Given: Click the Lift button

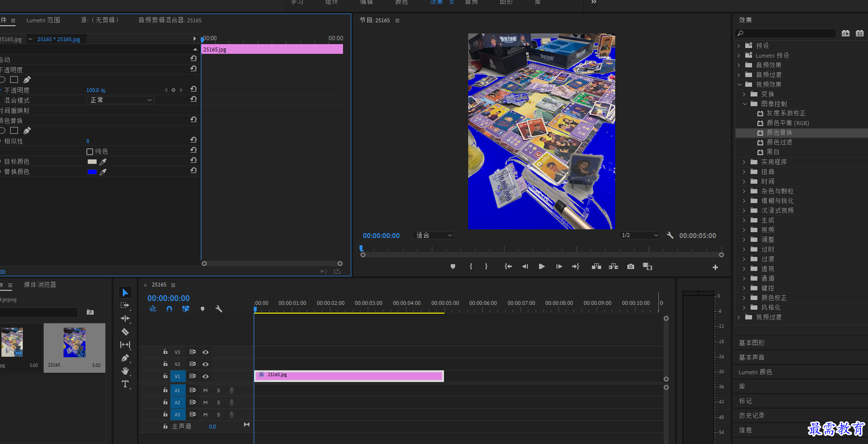Looking at the screenshot, I should (x=597, y=267).
